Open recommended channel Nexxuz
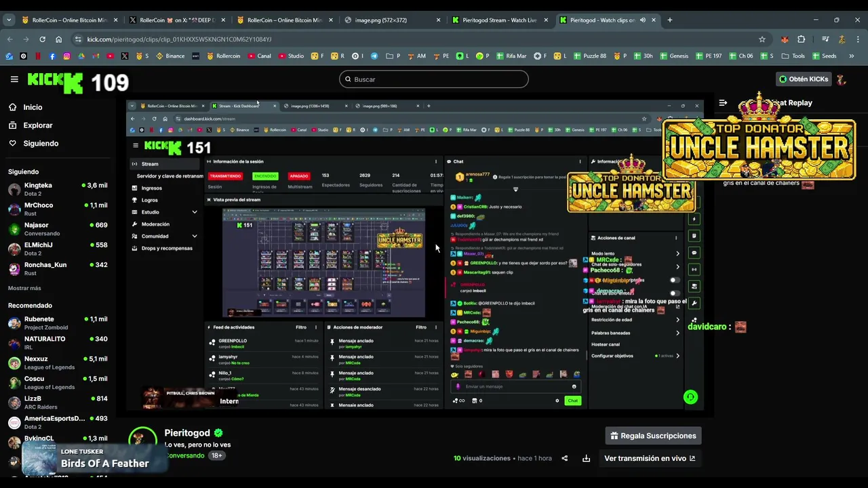868x488 pixels. click(x=58, y=363)
